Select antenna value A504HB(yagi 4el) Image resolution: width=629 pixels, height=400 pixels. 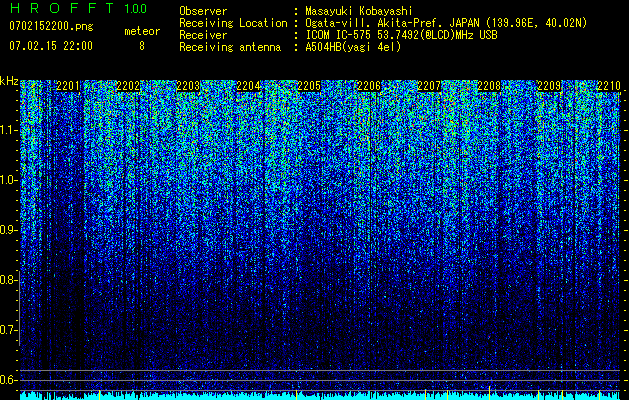353,47
